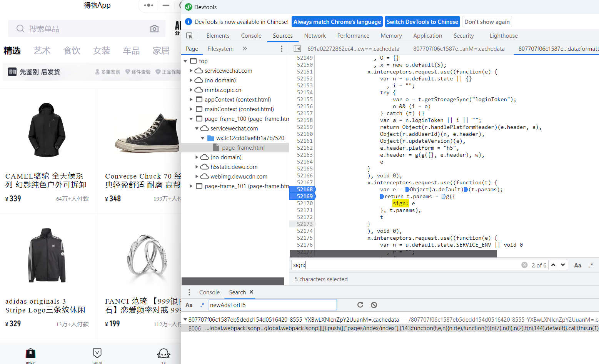Collapse the top tree node
This screenshot has height=364, width=599.
[x=185, y=61]
